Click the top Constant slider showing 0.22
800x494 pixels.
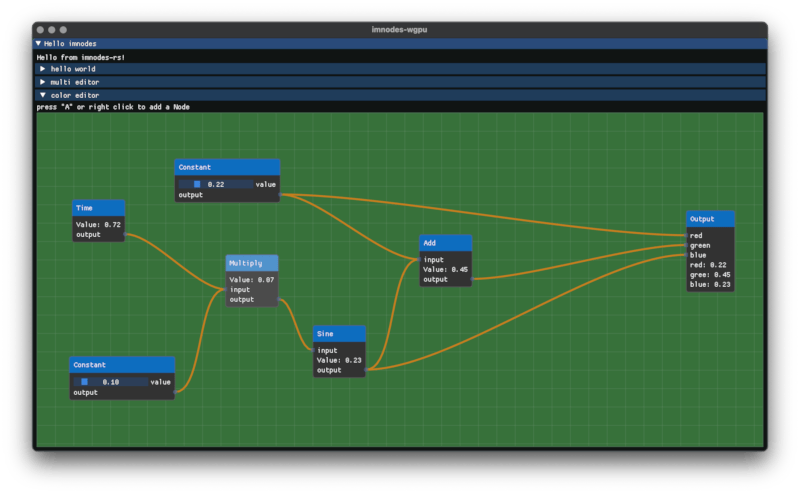[215, 184]
